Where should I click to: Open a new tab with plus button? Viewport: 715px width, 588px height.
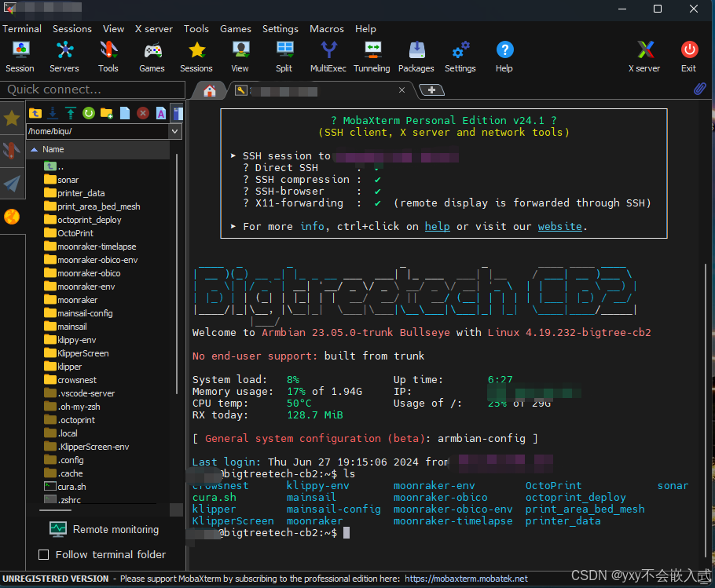431,90
